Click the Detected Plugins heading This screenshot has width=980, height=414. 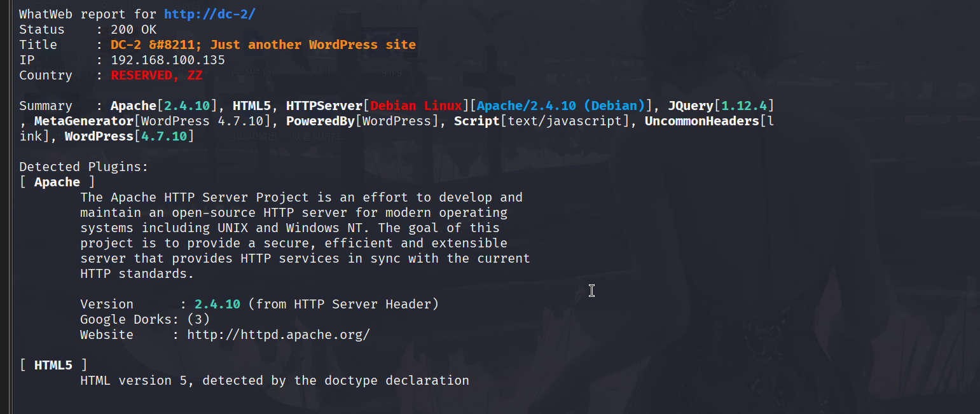pos(84,167)
